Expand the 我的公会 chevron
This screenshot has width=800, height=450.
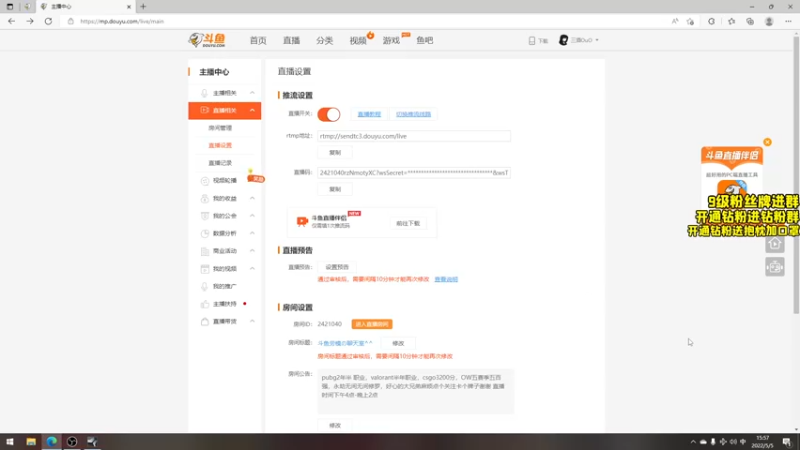[252, 216]
